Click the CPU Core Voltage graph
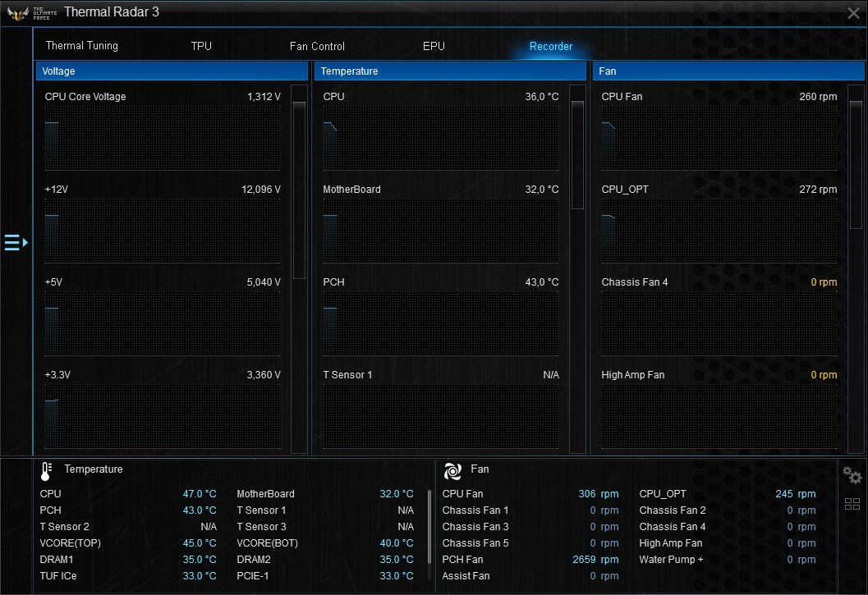868x595 pixels. pyautogui.click(x=163, y=139)
